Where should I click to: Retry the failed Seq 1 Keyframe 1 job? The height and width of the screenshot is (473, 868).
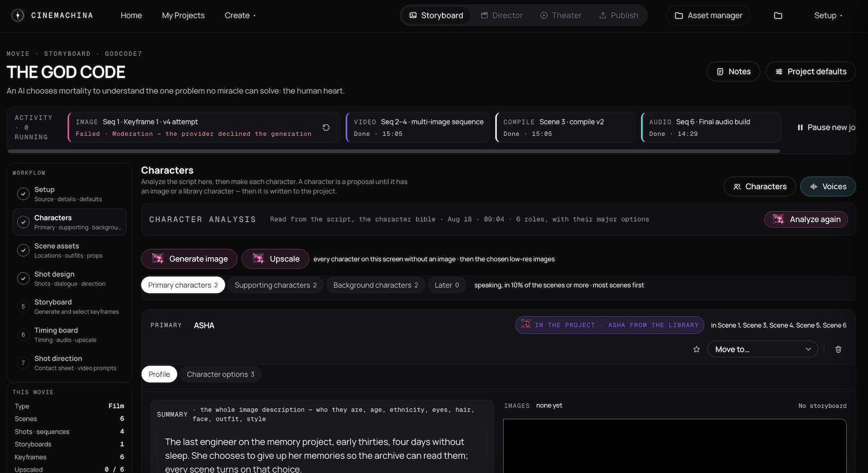[326, 128]
